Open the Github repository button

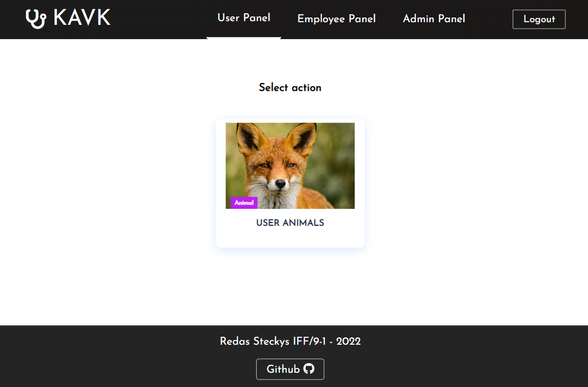(290, 369)
